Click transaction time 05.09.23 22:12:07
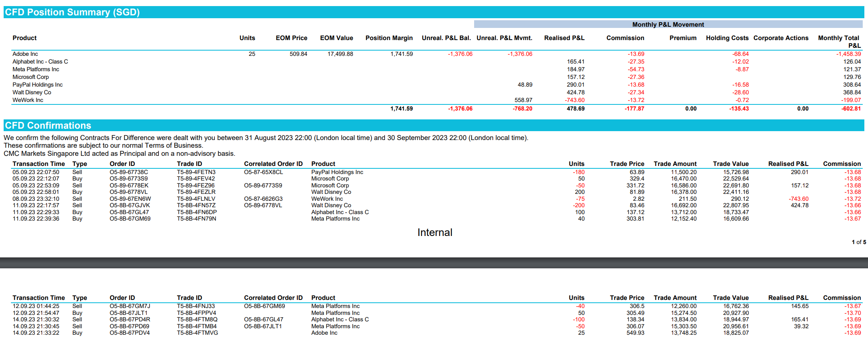 coord(36,178)
